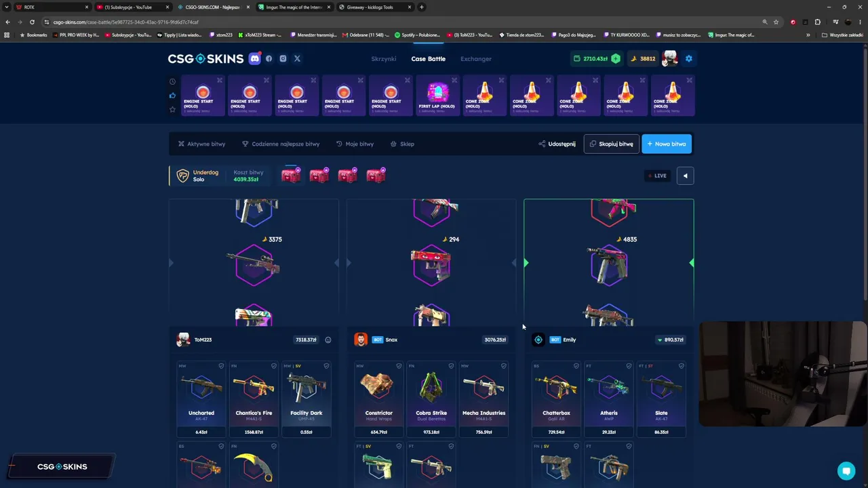Image resolution: width=868 pixels, height=488 pixels.
Task: Open the user profile avatar in header
Action: [x=670, y=59]
